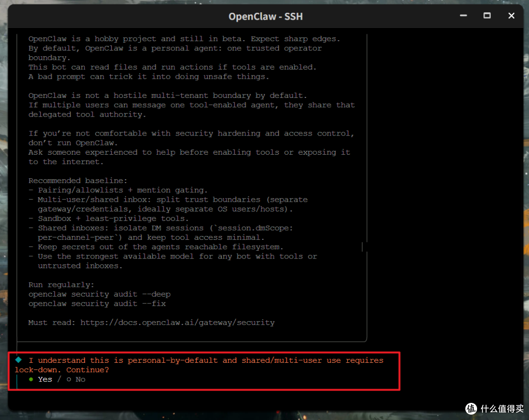Click 'delegated tool authority.' line

point(87,115)
